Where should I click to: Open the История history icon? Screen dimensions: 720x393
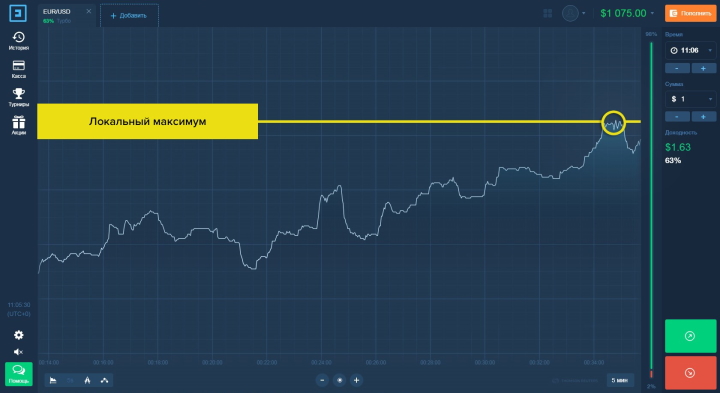click(19, 40)
